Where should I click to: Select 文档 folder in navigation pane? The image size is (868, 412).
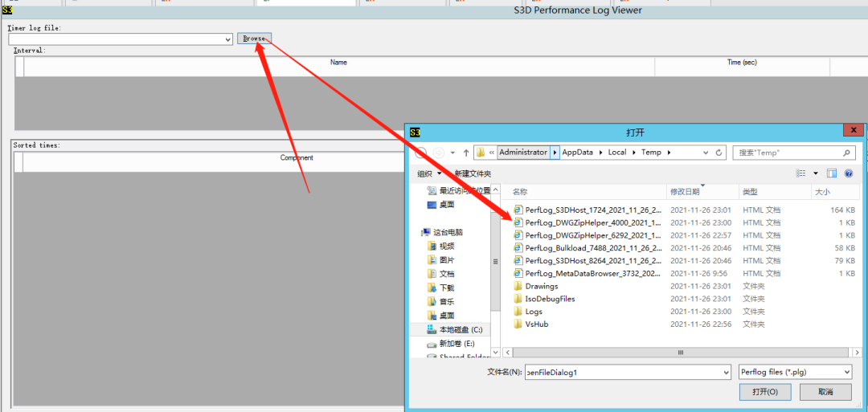pyautogui.click(x=440, y=274)
